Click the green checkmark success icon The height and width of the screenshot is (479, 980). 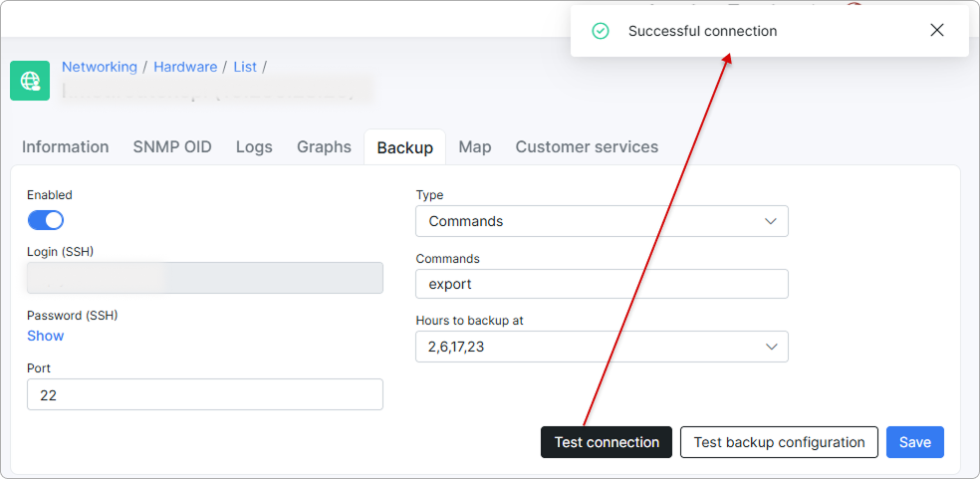(x=600, y=31)
